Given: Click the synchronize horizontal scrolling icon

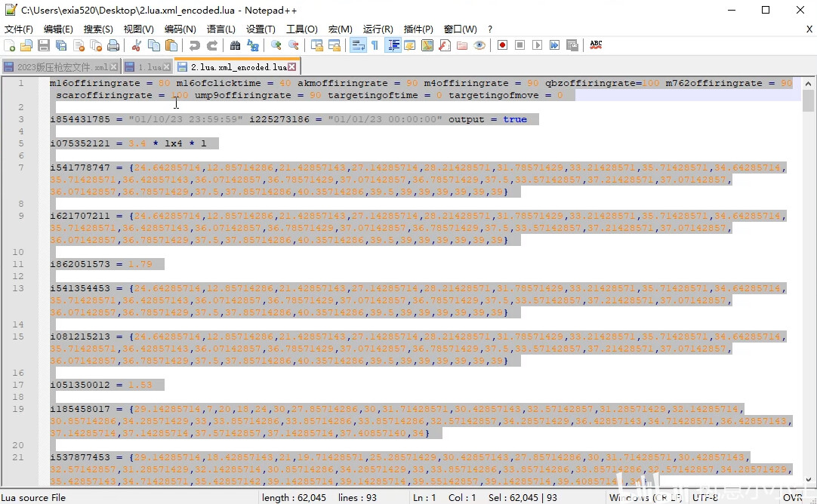Looking at the screenshot, I should (334, 45).
